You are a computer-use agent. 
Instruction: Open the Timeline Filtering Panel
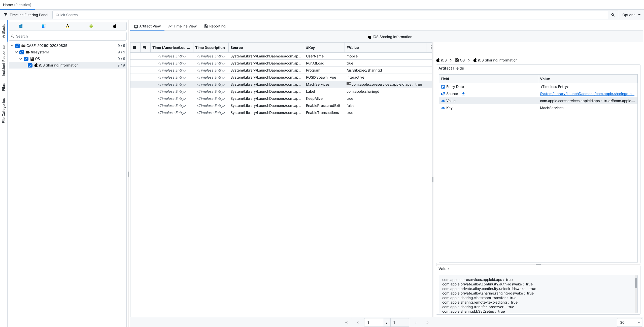click(x=26, y=15)
